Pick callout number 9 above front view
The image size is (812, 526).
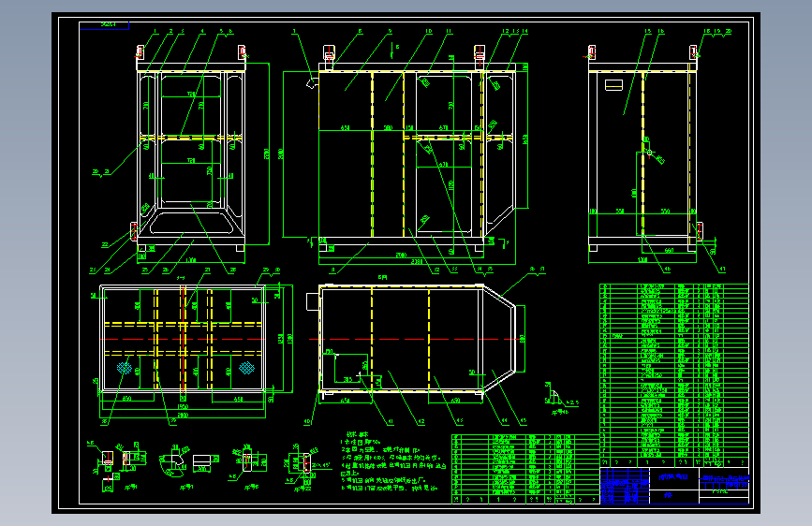tap(390, 32)
